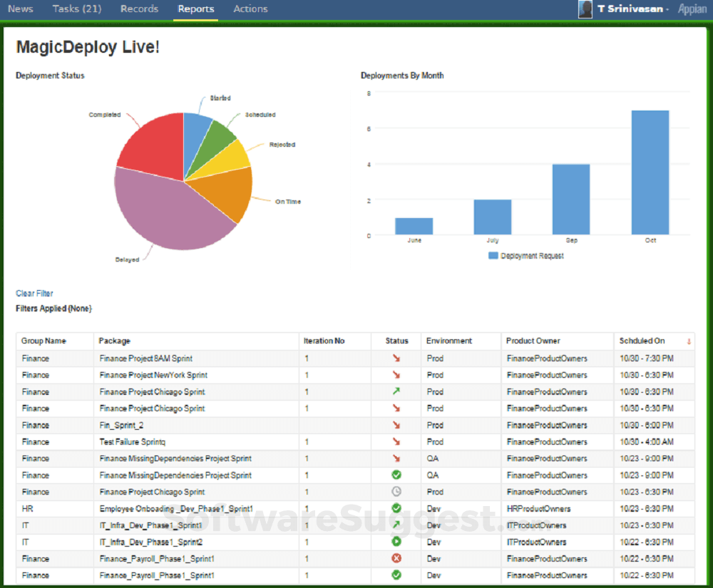Select the Oct bar in Deployments chart
Image resolution: width=713 pixels, height=588 pixels.
(650, 172)
